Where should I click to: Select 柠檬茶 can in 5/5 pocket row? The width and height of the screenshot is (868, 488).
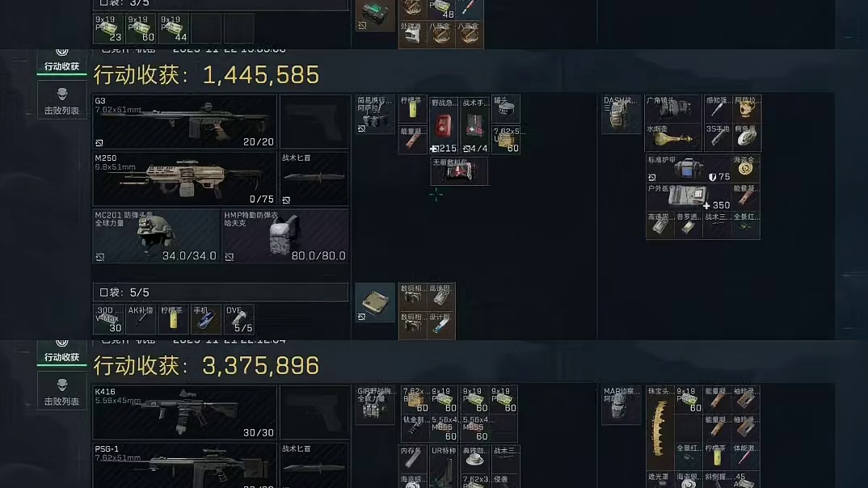point(173,318)
